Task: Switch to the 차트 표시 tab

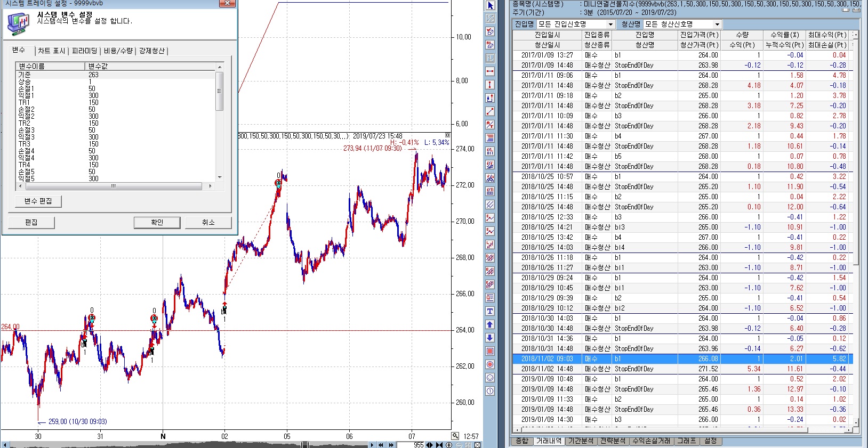Action: click(x=52, y=51)
